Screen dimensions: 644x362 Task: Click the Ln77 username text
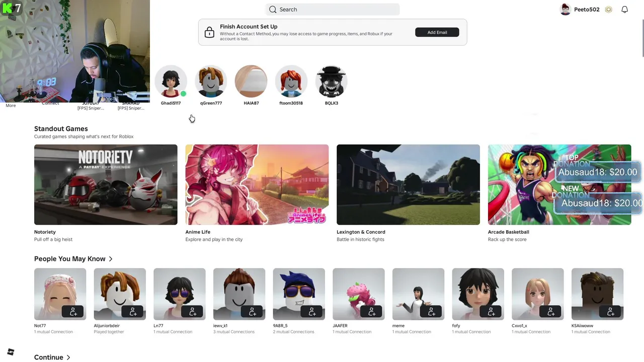click(x=158, y=326)
